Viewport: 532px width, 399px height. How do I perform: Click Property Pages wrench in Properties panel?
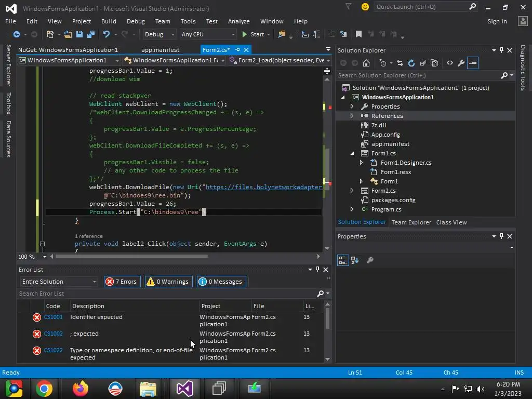pyautogui.click(x=370, y=260)
